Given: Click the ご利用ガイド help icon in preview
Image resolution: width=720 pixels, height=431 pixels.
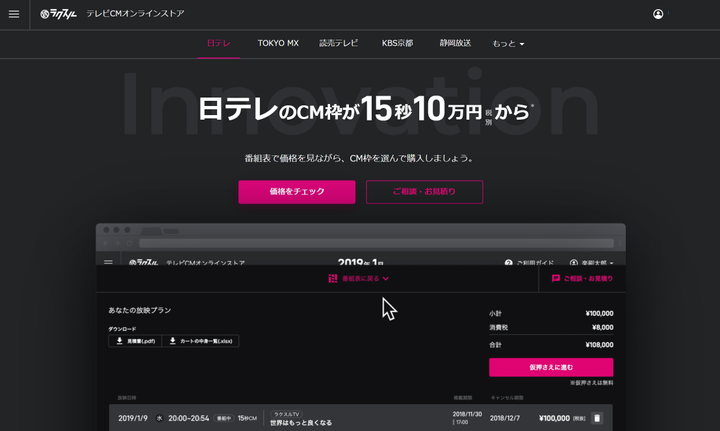Looking at the screenshot, I should tap(508, 263).
